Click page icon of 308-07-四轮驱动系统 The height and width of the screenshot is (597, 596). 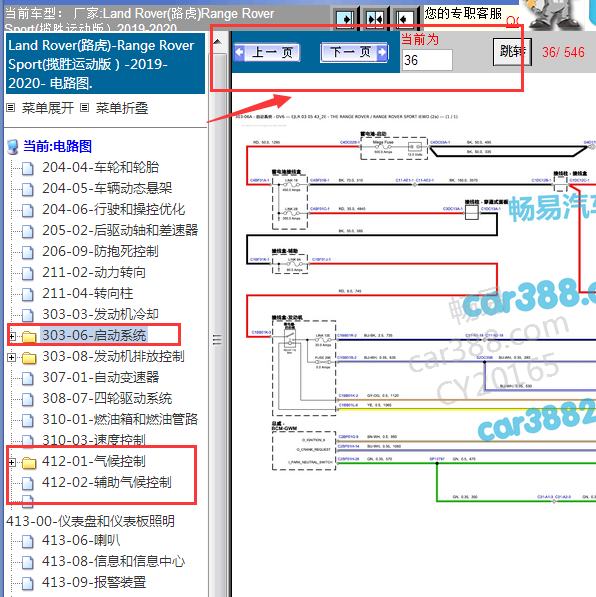point(28,399)
